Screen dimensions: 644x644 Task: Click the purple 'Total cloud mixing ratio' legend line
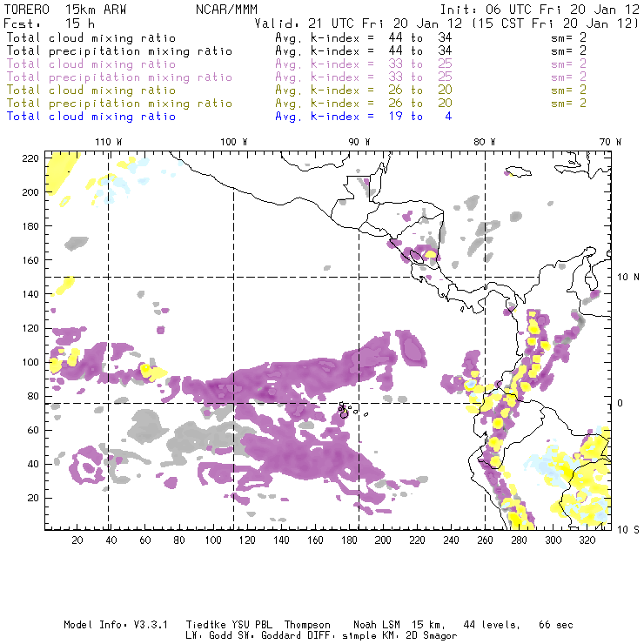(91, 64)
